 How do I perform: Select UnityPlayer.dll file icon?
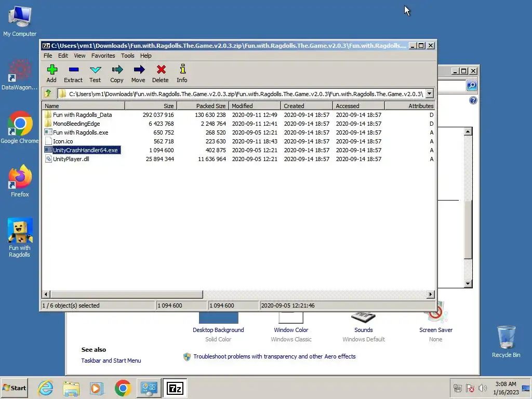coord(48,159)
